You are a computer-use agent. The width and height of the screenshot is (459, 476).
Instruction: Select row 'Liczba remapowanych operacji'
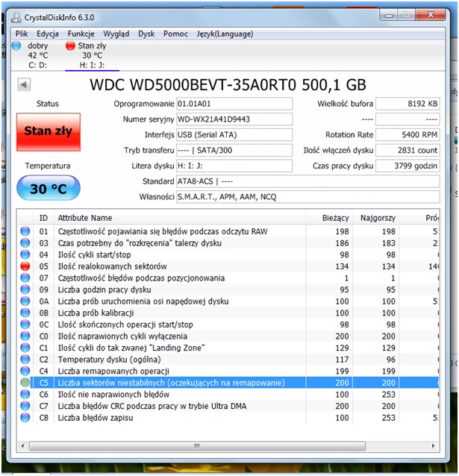[228, 371]
